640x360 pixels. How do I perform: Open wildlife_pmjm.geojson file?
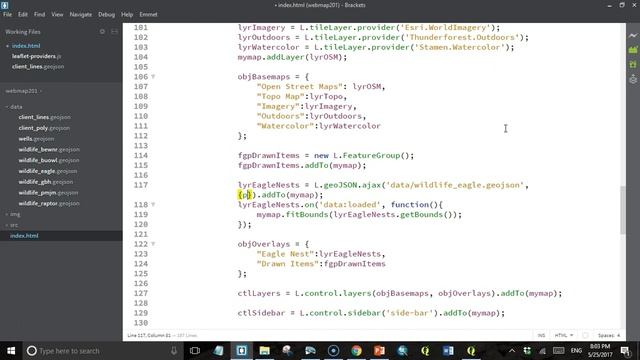[48, 193]
